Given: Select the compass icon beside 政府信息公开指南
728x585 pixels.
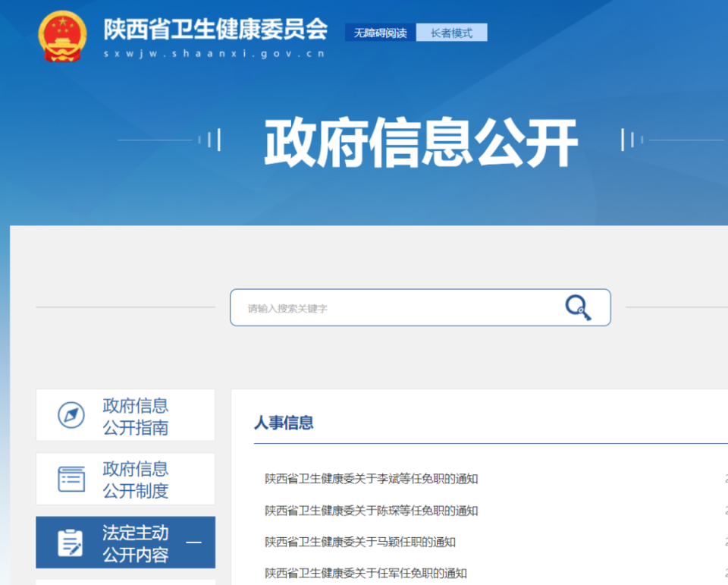Looking at the screenshot, I should pos(71,415).
